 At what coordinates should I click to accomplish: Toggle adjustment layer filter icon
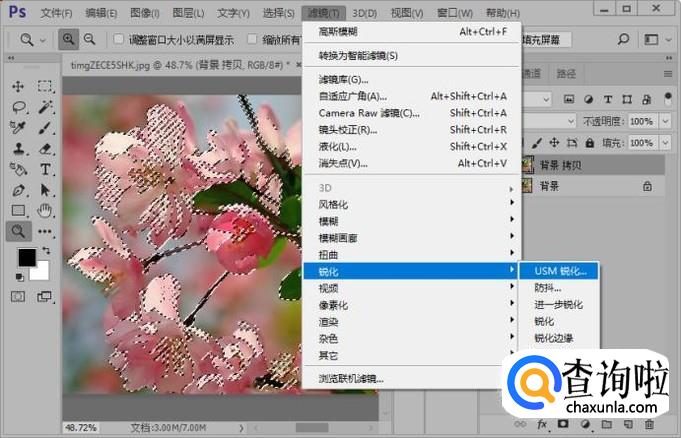[588, 99]
